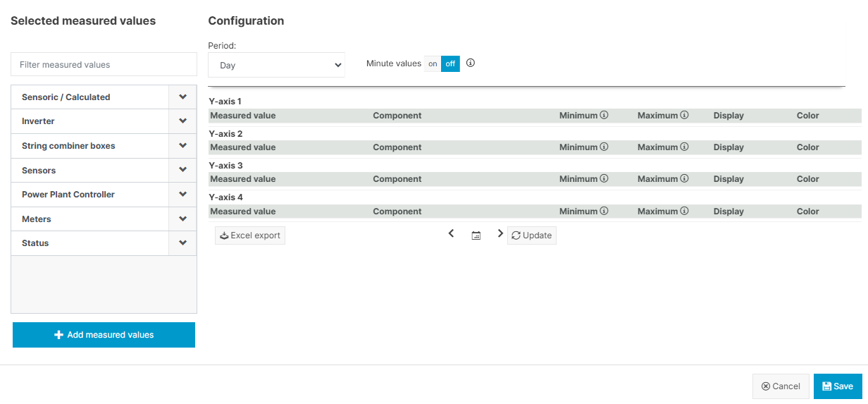Open the Period dropdown

pos(276,65)
